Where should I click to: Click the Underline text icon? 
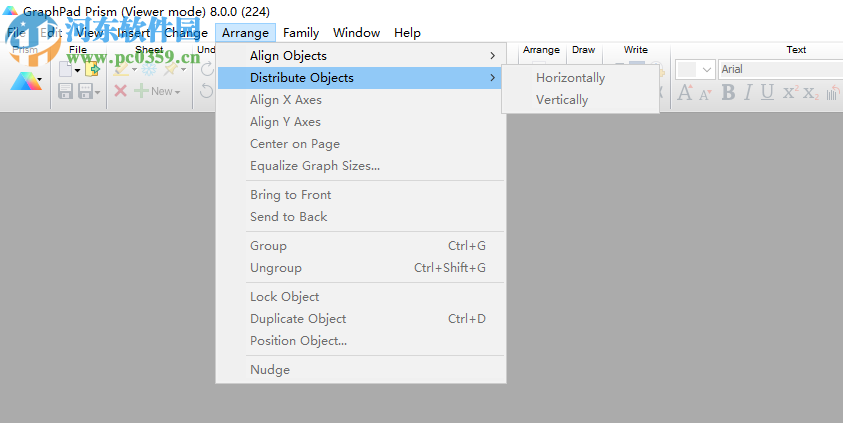pyautogui.click(x=767, y=93)
